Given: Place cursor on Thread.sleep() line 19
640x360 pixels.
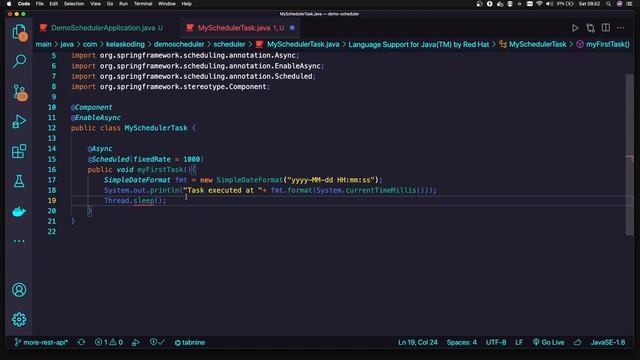Looking at the screenshot, I should point(135,201).
